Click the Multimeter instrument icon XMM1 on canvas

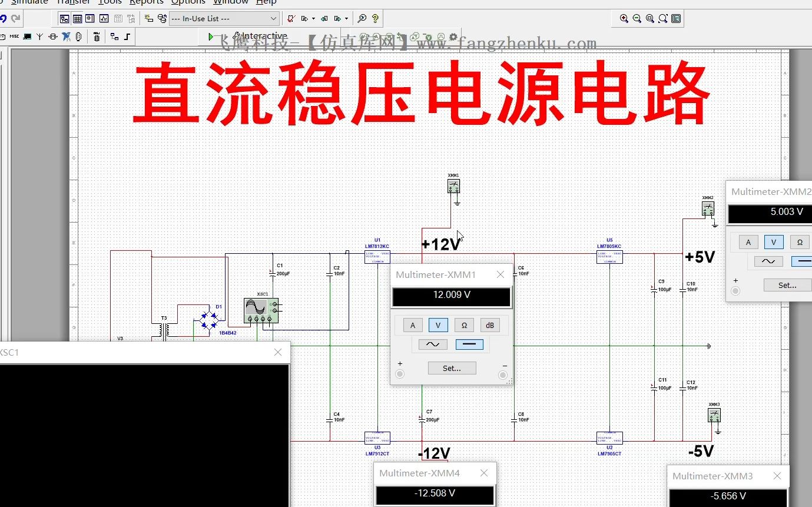[453, 186]
